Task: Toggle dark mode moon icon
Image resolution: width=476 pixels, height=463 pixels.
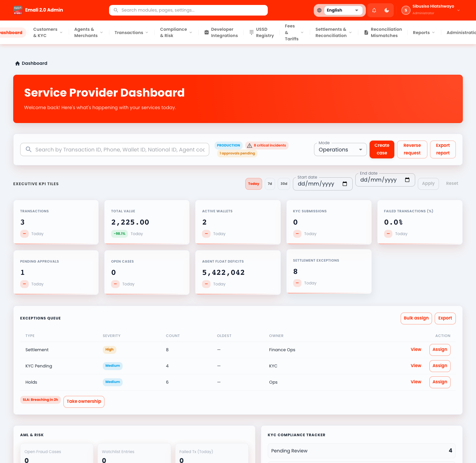Action: pyautogui.click(x=387, y=10)
